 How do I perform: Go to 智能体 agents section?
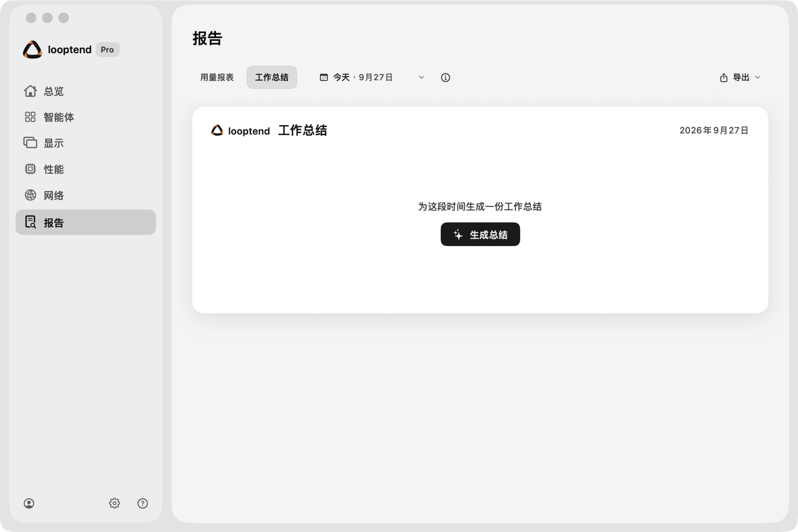pos(85,117)
